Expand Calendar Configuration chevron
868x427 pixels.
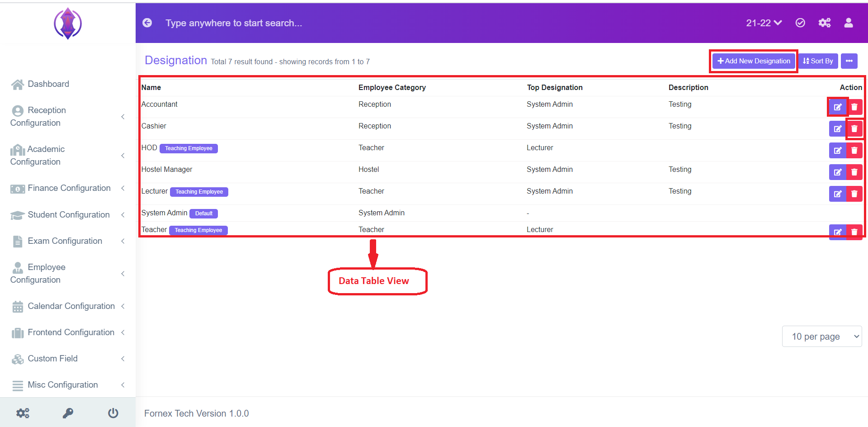point(123,306)
